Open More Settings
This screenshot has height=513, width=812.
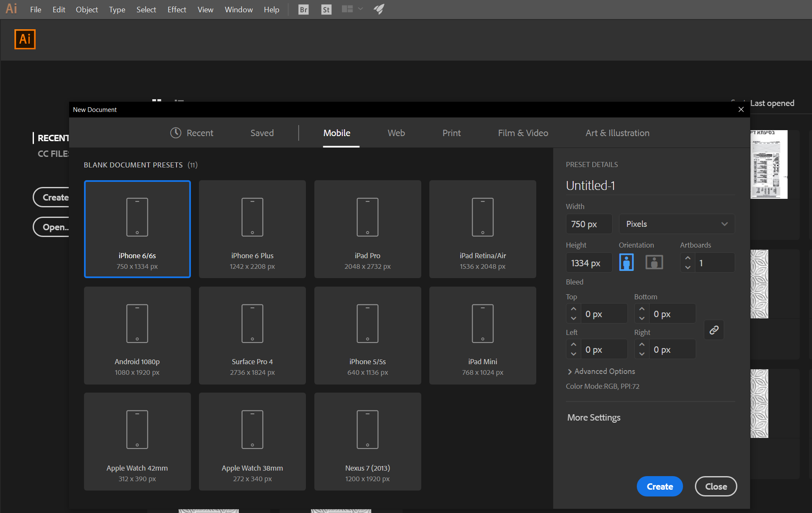[x=594, y=418]
